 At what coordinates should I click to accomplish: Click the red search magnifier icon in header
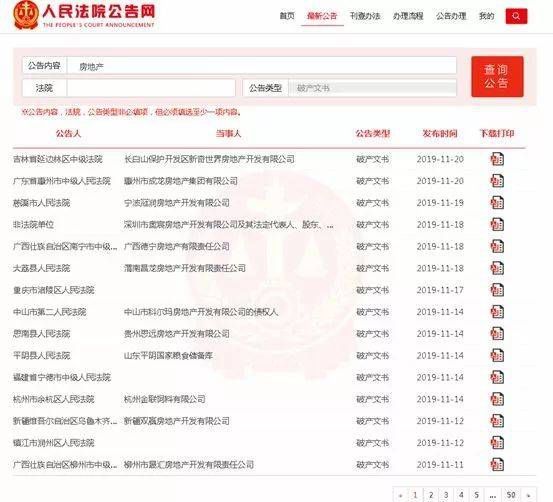coord(516,16)
